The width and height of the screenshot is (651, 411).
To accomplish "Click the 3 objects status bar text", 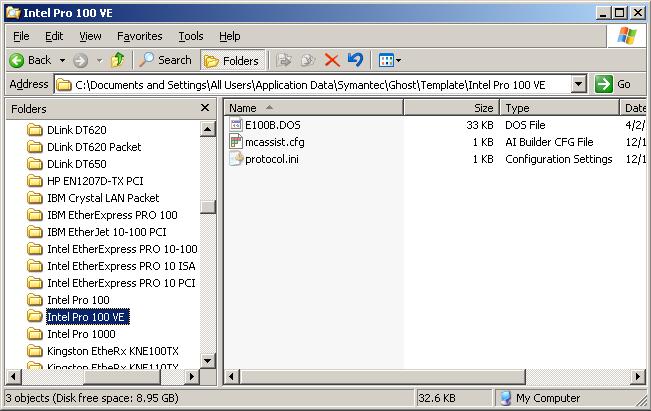I will (x=92, y=398).
